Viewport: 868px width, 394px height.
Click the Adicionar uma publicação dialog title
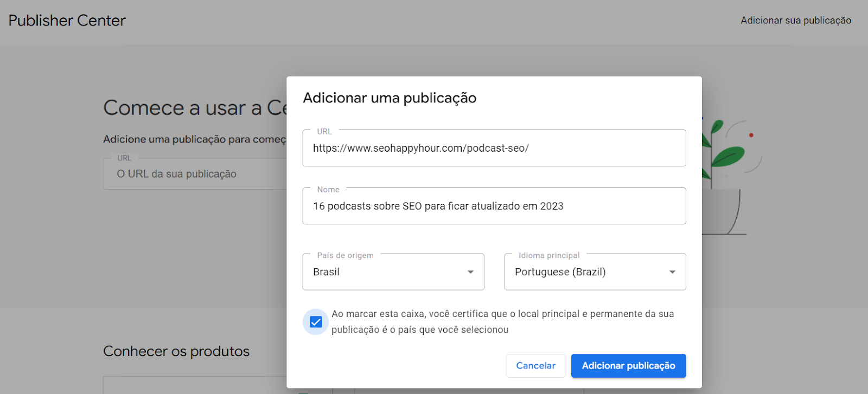(390, 98)
